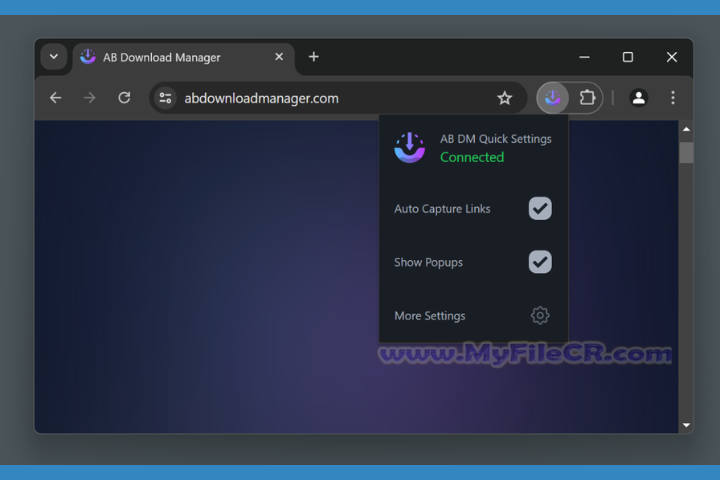720x480 pixels.
Task: Click the More Settings label
Action: coord(430,316)
